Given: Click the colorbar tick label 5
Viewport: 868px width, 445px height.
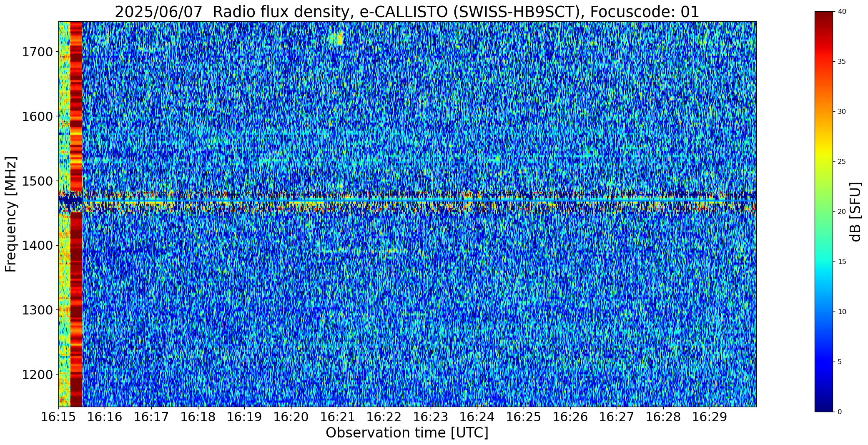Looking at the screenshot, I should point(840,362).
